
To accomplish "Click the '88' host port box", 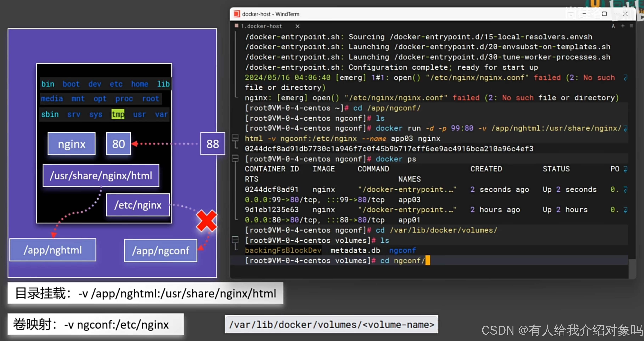I will (213, 144).
